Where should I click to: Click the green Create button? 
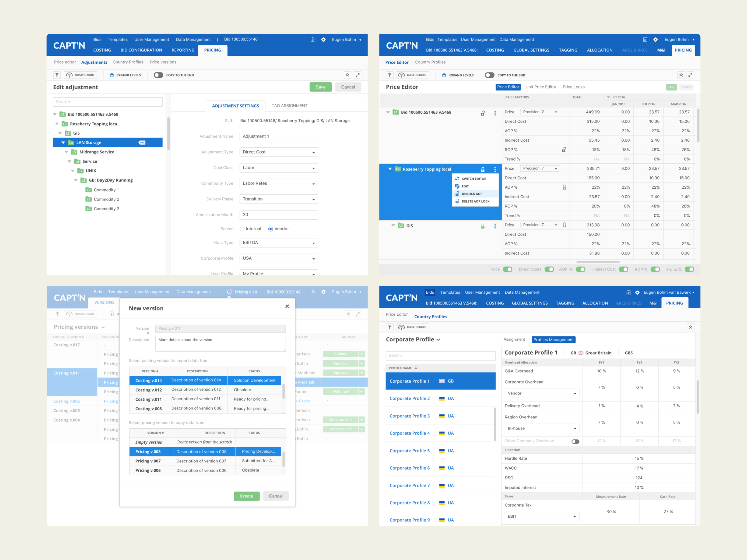[x=246, y=496]
